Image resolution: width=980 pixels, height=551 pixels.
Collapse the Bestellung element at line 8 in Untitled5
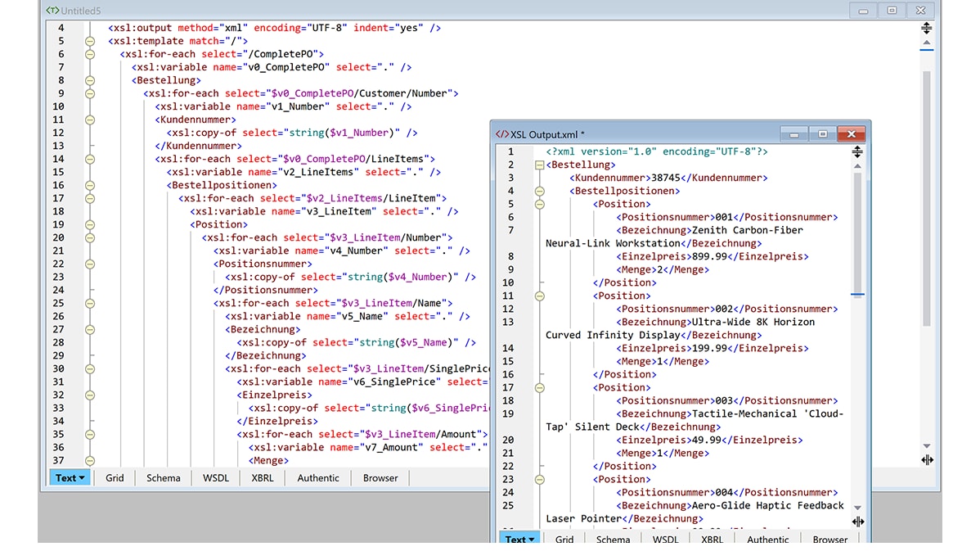90,81
